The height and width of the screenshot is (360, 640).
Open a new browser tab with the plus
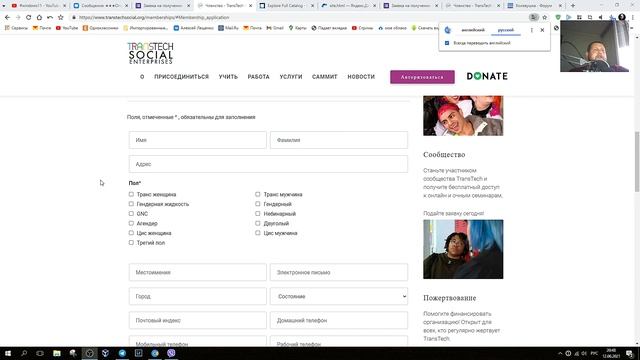[573, 6]
